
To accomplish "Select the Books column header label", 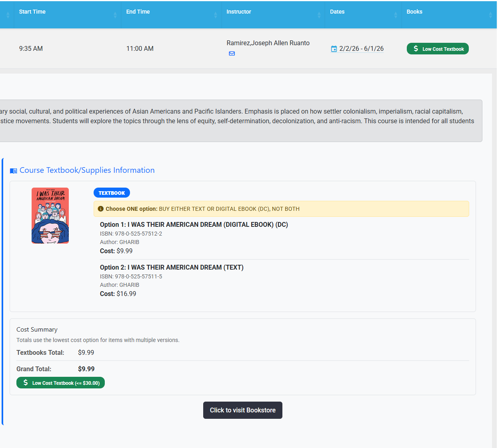I will tap(414, 12).
